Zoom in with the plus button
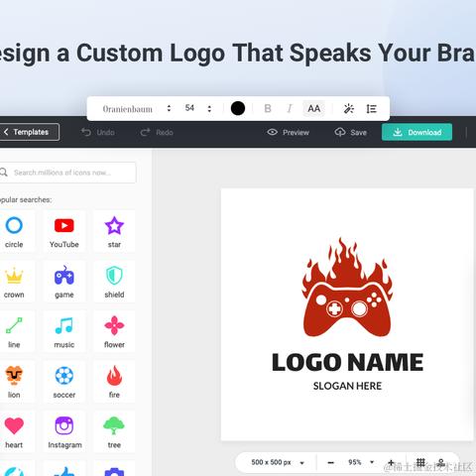Viewport: 476px width, 476px height. [x=391, y=462]
